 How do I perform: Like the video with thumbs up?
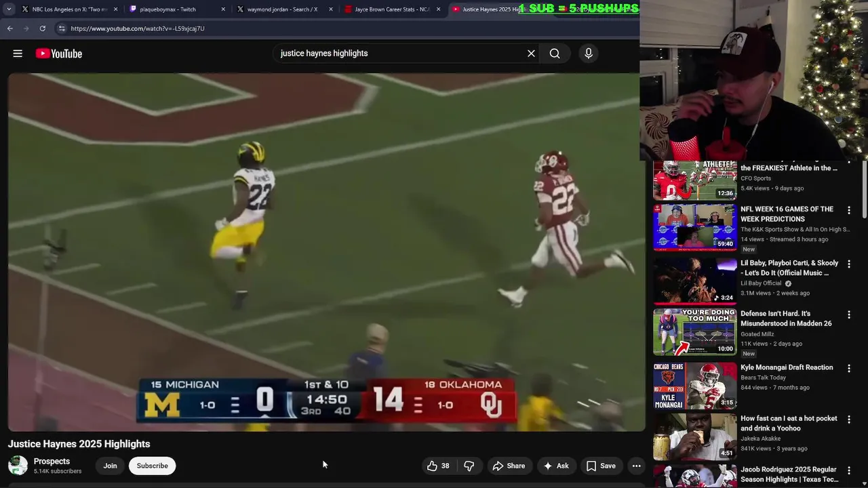click(x=438, y=466)
